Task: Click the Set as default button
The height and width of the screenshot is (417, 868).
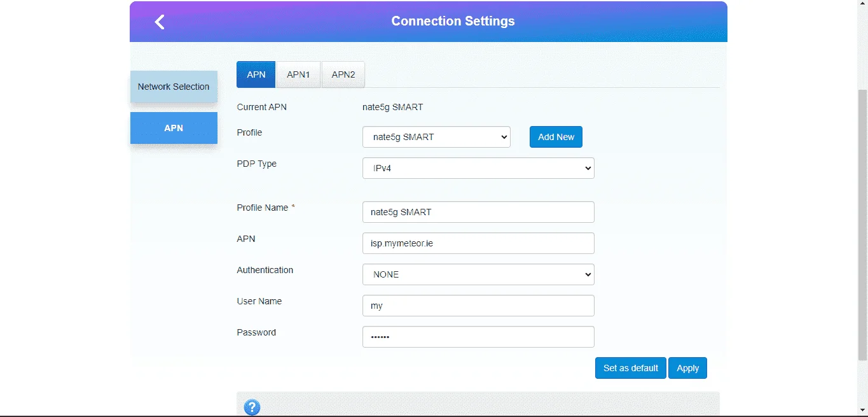Action: point(631,368)
